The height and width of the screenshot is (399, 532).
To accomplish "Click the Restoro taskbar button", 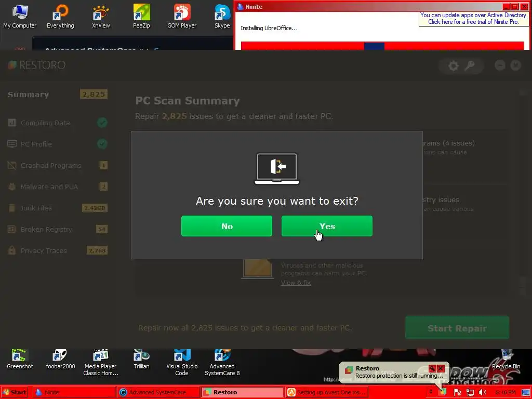I will click(x=242, y=392).
